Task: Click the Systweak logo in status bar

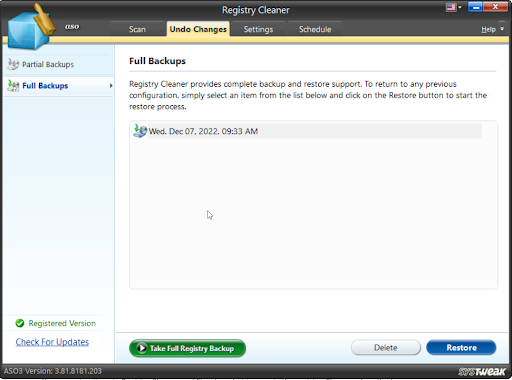Action: click(482, 371)
